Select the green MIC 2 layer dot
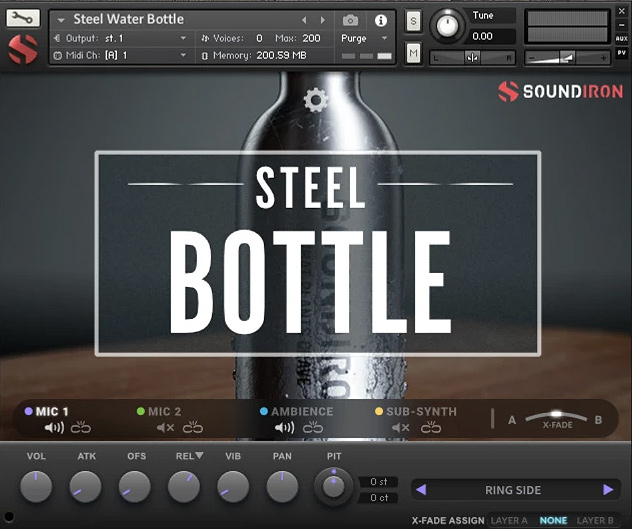This screenshot has height=529, width=632. pos(141,411)
